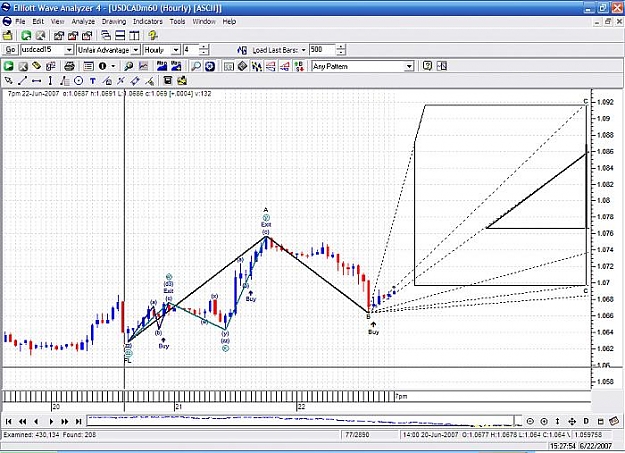Viewport: 625px width, 453px height.
Task: Open the Tools menu
Action: tap(177, 22)
